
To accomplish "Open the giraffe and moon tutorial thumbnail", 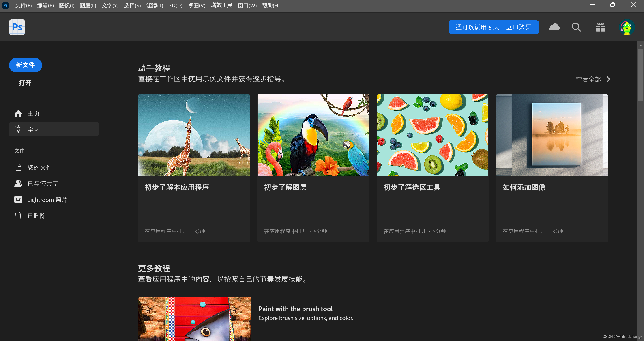I will (x=194, y=135).
